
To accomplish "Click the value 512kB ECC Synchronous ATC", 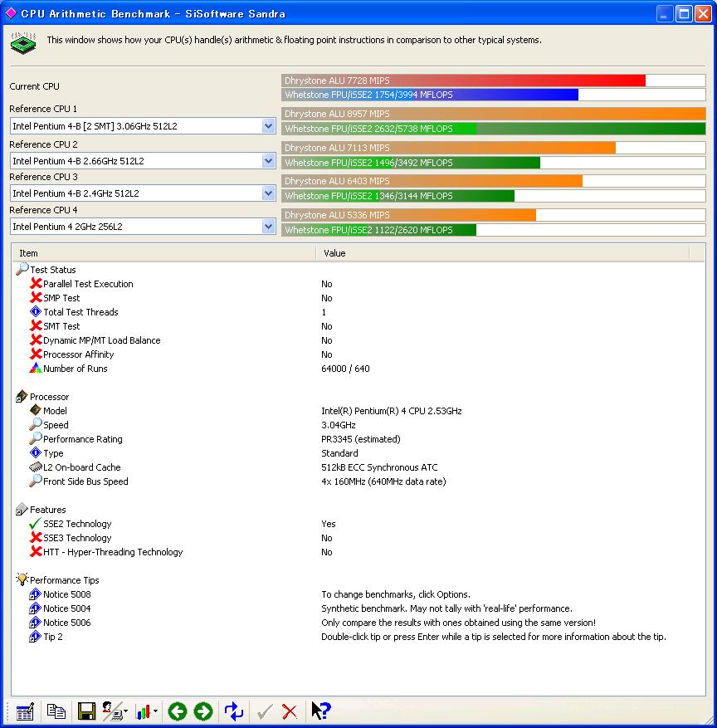I will tap(379, 467).
